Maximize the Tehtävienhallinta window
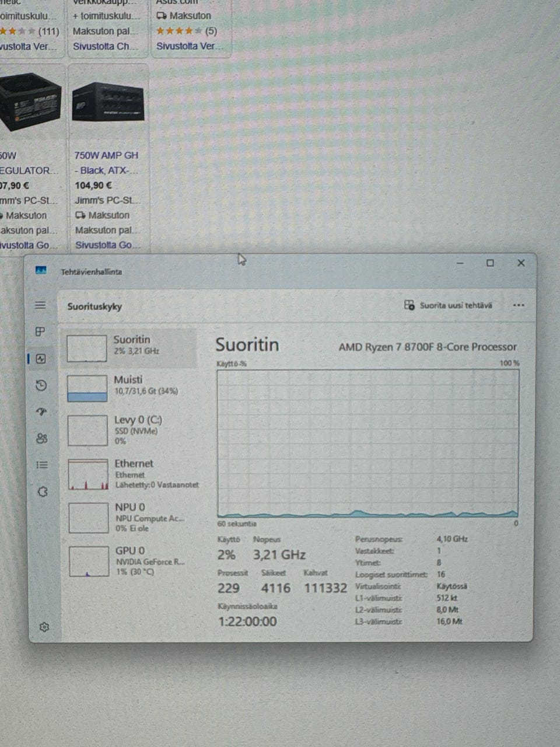 pyautogui.click(x=490, y=263)
